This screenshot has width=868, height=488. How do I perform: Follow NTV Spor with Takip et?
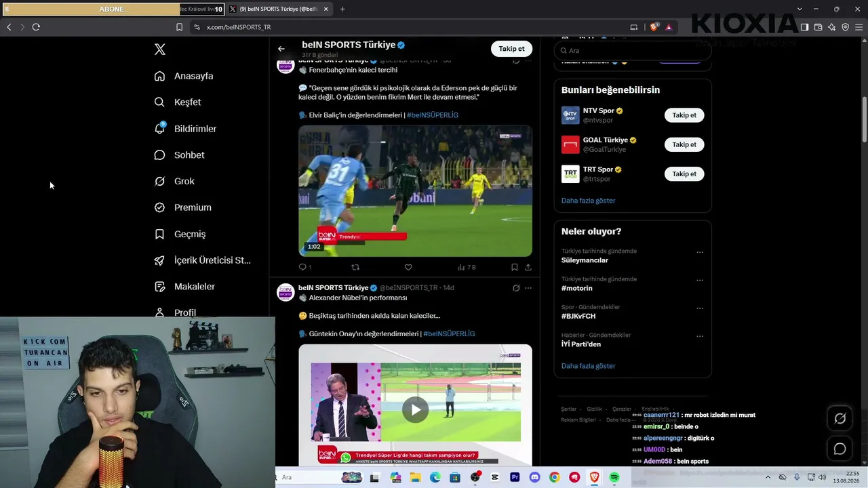click(x=684, y=115)
